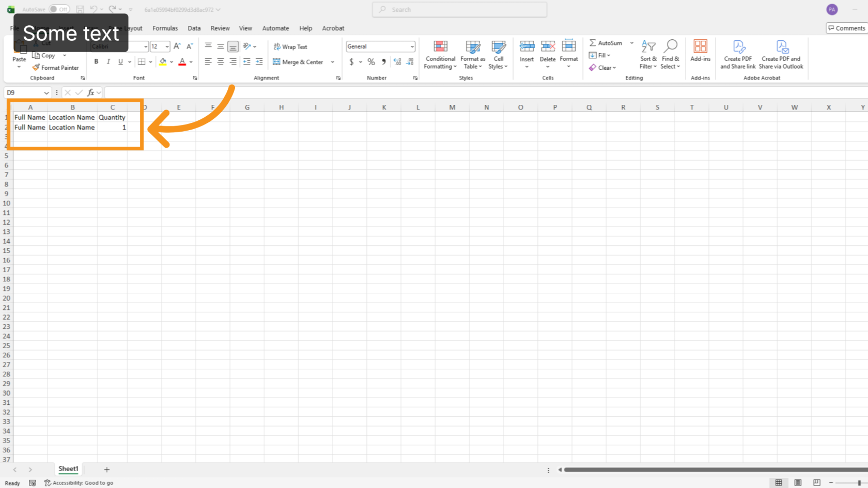Screen dimensions: 868x488
Task: Click Create PDF and Share link
Action: pyautogui.click(x=738, y=55)
